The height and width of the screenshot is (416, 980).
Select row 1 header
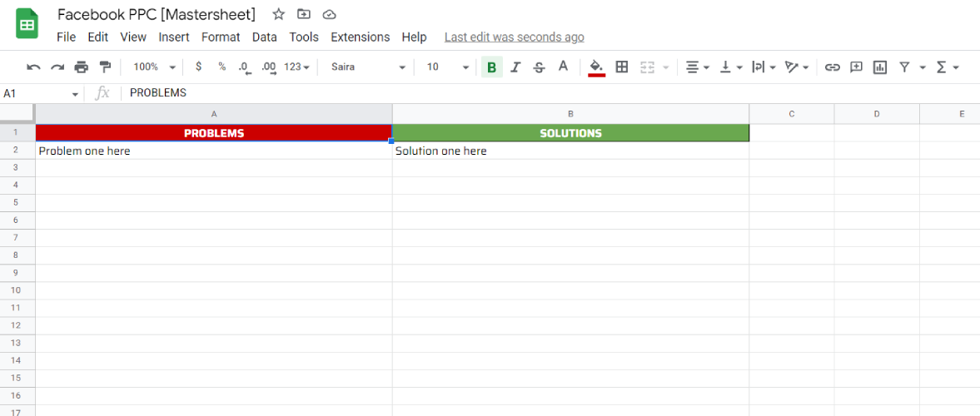[x=17, y=133]
